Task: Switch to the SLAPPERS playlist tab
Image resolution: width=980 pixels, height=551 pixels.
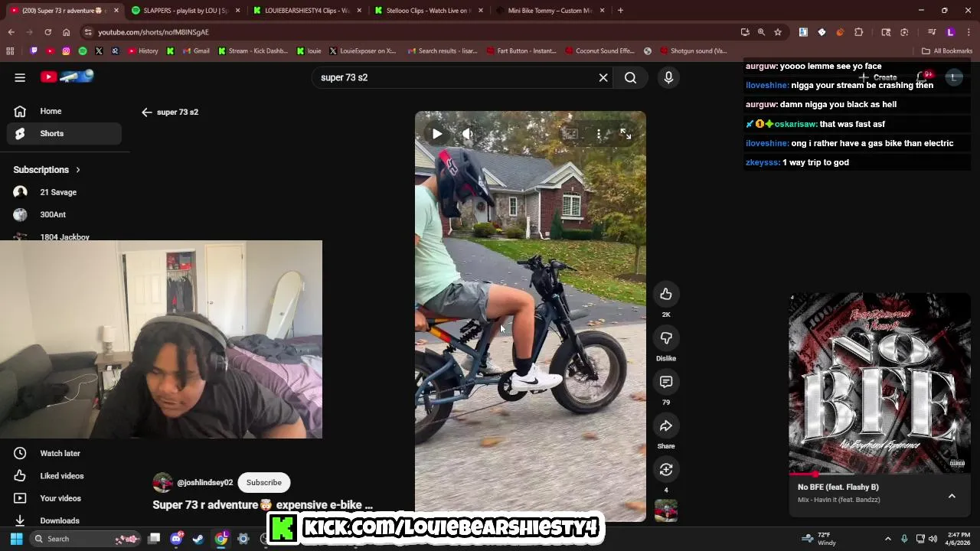Action: (185, 11)
